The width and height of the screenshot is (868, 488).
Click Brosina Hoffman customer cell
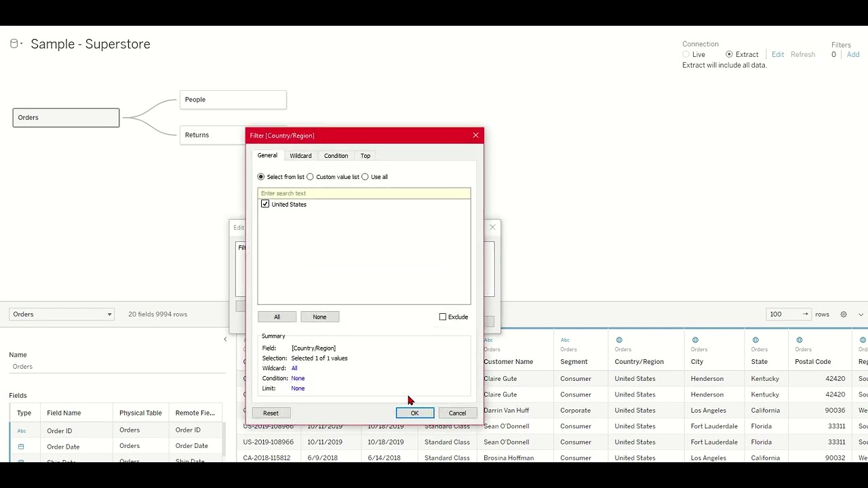click(x=509, y=458)
